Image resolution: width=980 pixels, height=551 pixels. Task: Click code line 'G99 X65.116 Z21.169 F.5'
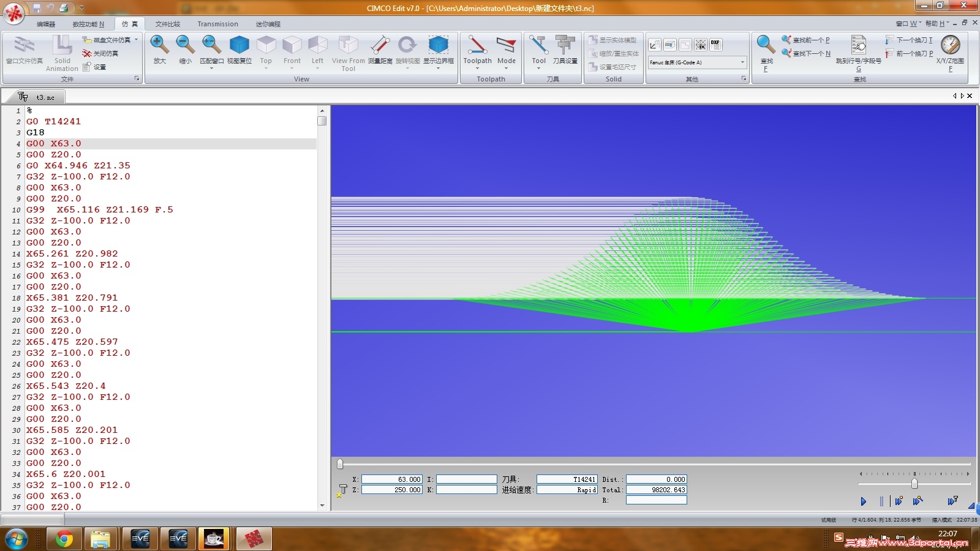[100, 209]
